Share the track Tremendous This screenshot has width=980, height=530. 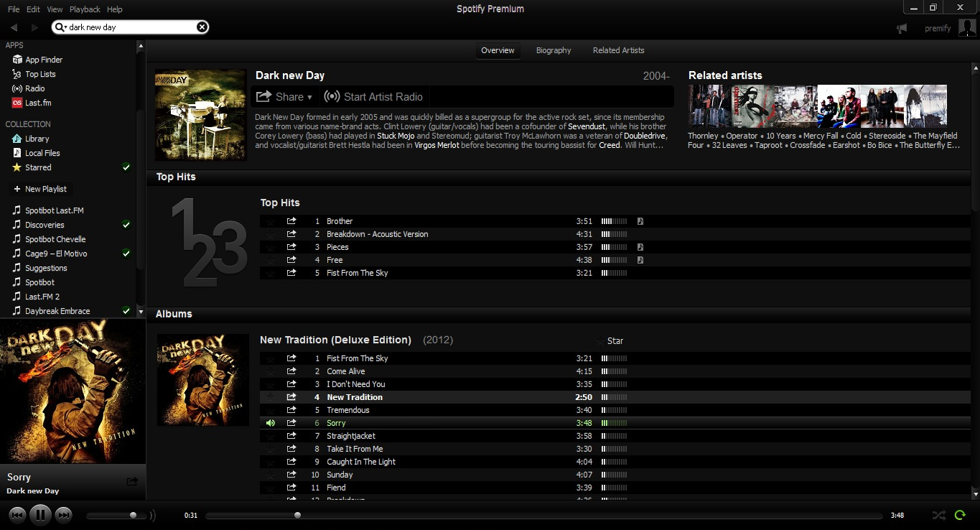click(291, 410)
